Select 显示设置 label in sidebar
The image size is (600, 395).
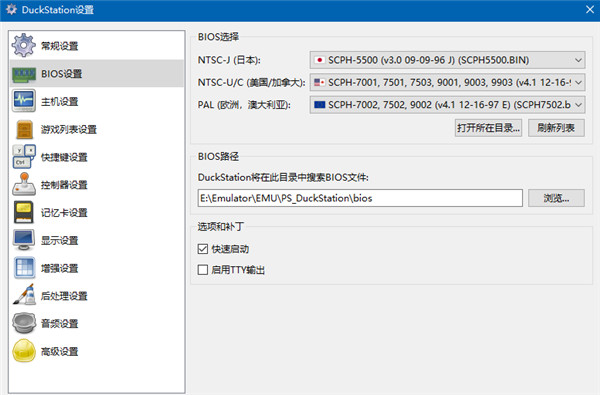pos(60,240)
